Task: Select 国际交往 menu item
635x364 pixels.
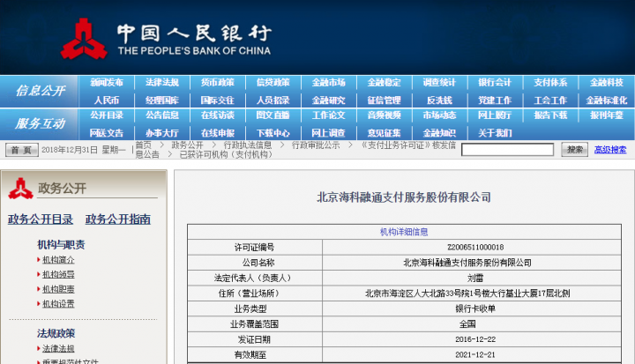Action: (218, 100)
